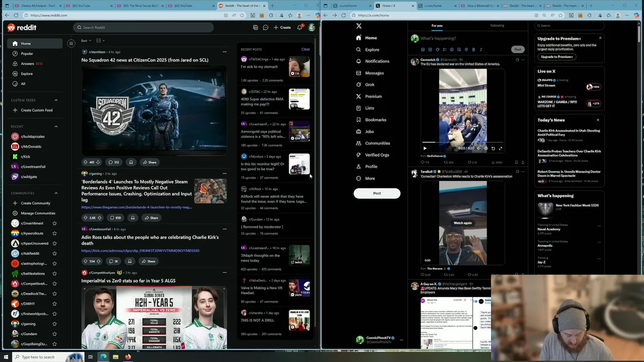Collapse the Custom Feeds section
This screenshot has width=644, height=362.
[x=56, y=100]
